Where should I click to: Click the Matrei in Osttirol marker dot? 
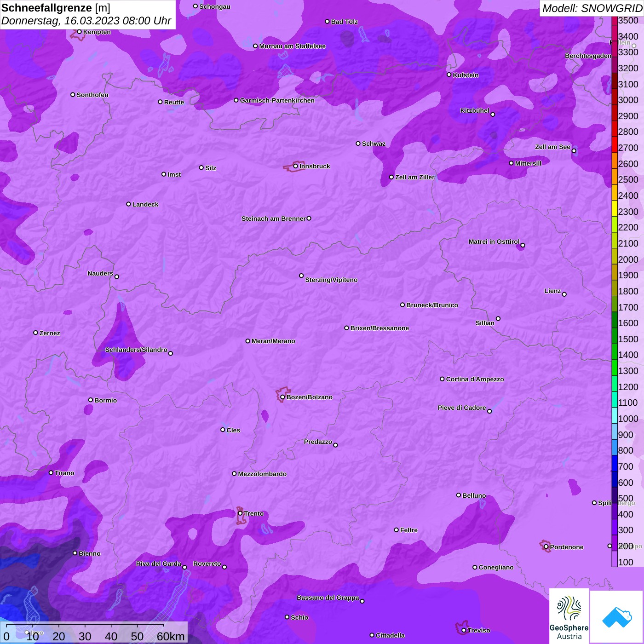pyautogui.click(x=523, y=245)
